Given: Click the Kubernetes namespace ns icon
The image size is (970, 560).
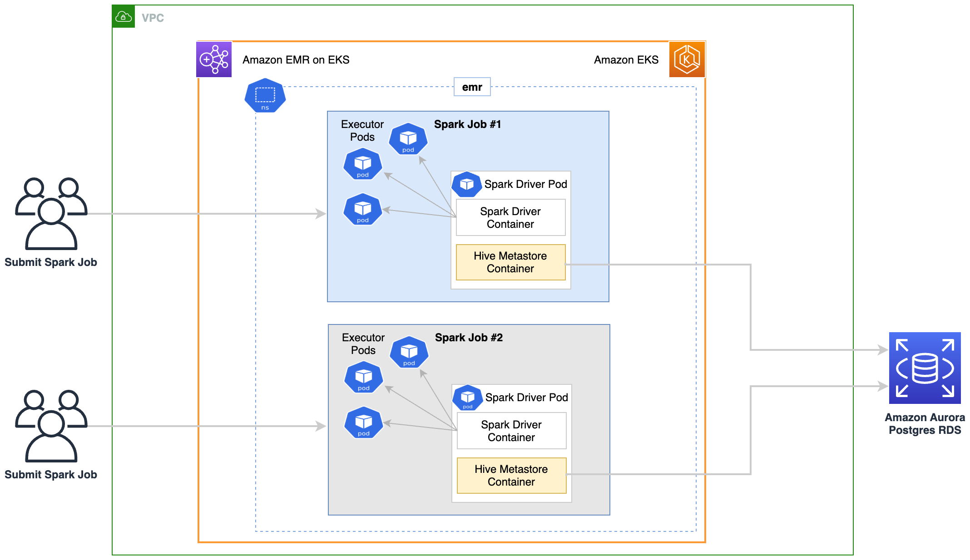Looking at the screenshot, I should [x=265, y=96].
